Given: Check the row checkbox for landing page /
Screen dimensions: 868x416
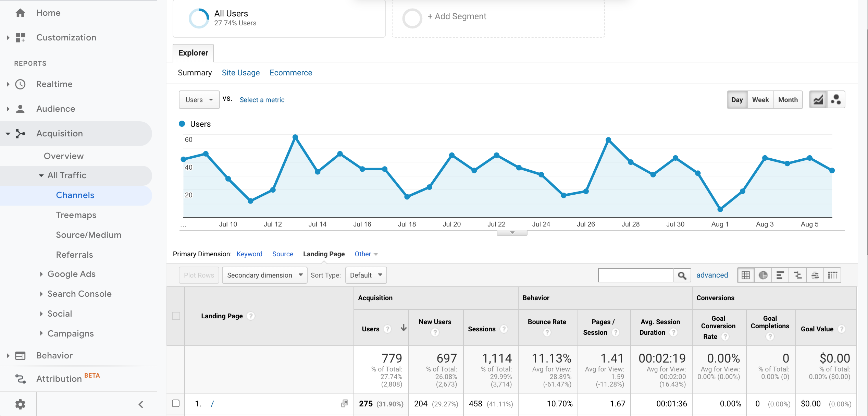Looking at the screenshot, I should 176,404.
